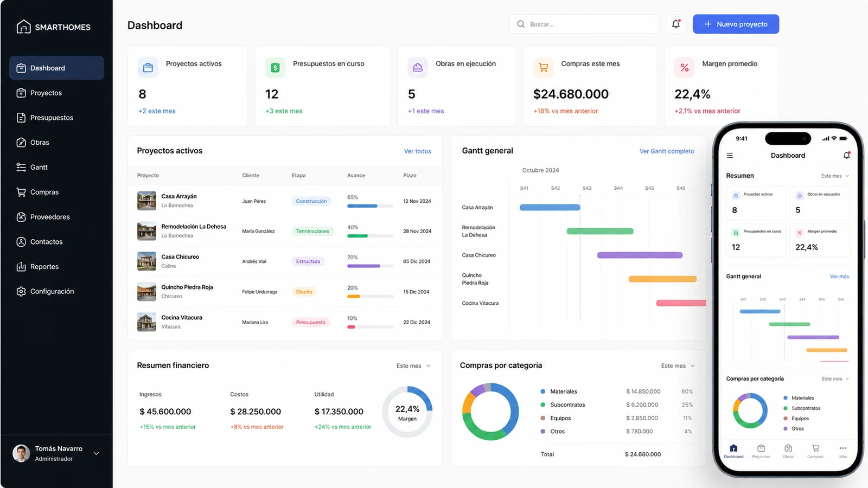Click the Margen promedio percent icon
The width and height of the screenshot is (868, 488).
(x=685, y=68)
